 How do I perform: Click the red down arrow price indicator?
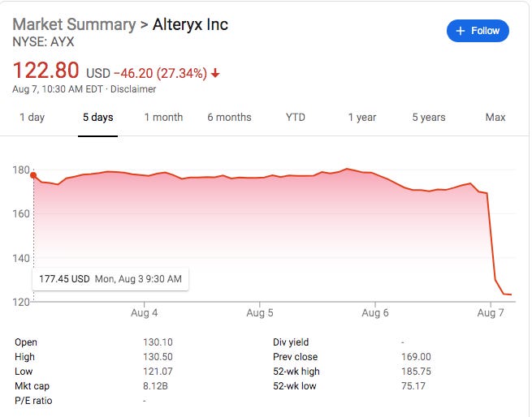pyautogui.click(x=215, y=73)
